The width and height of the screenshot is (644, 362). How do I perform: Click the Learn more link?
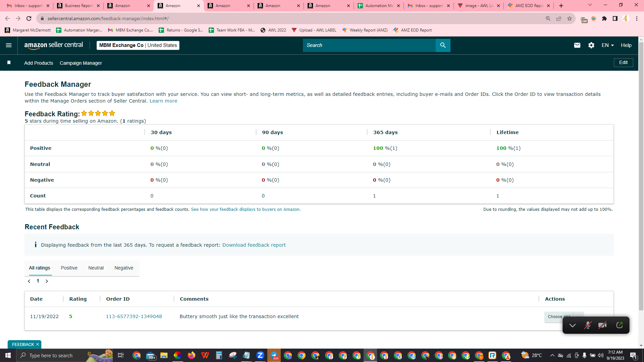[163, 101]
